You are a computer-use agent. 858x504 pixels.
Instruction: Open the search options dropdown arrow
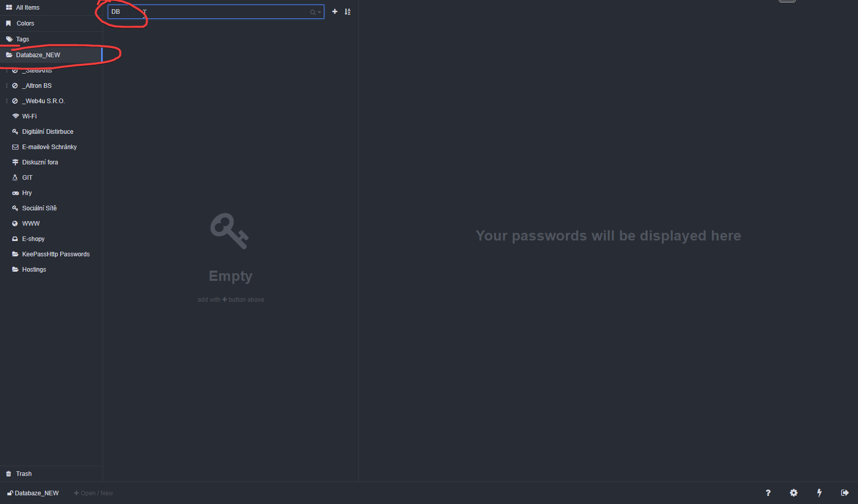pyautogui.click(x=317, y=12)
